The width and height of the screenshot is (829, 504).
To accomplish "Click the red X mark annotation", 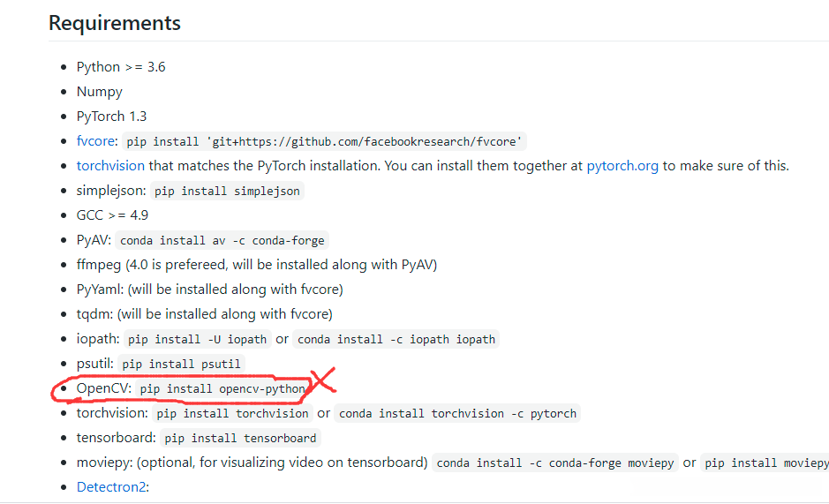I will [322, 381].
